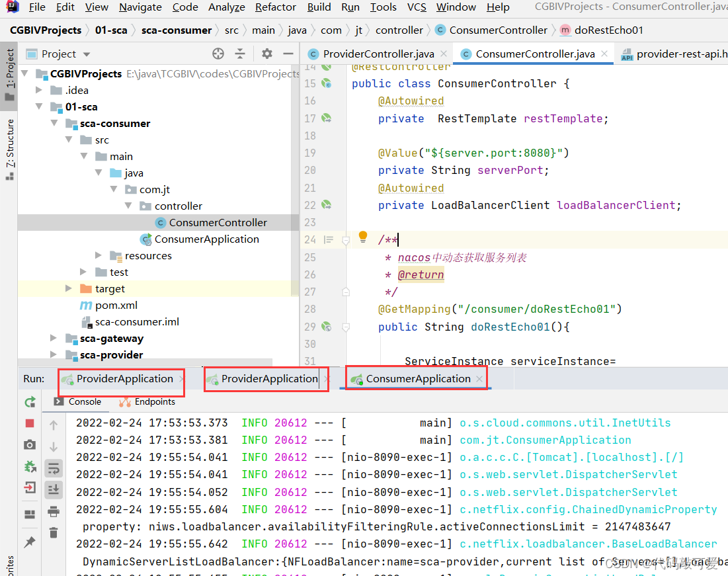This screenshot has height=576, width=728.
Task: Click the locate/select opened file icon
Action: pos(218,54)
